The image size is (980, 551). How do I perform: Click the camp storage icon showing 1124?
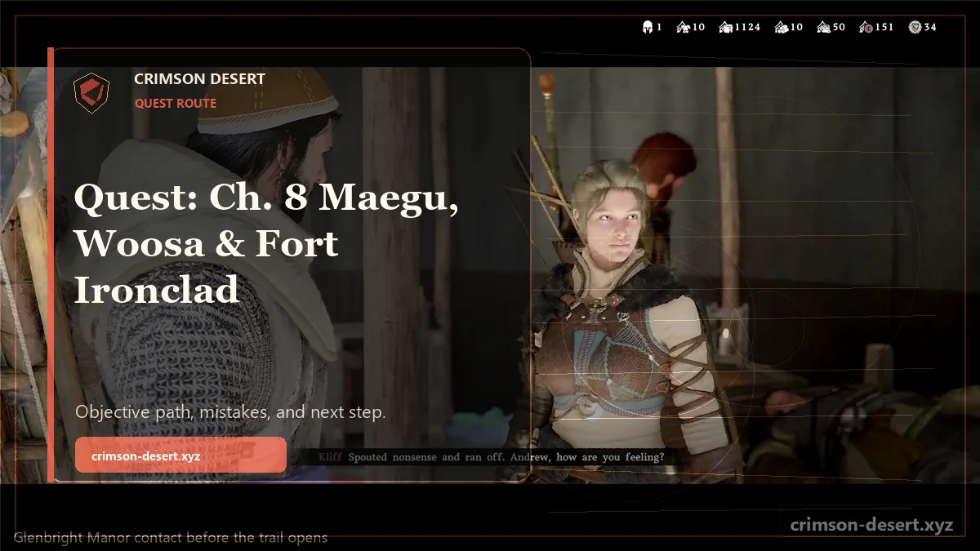tap(725, 27)
